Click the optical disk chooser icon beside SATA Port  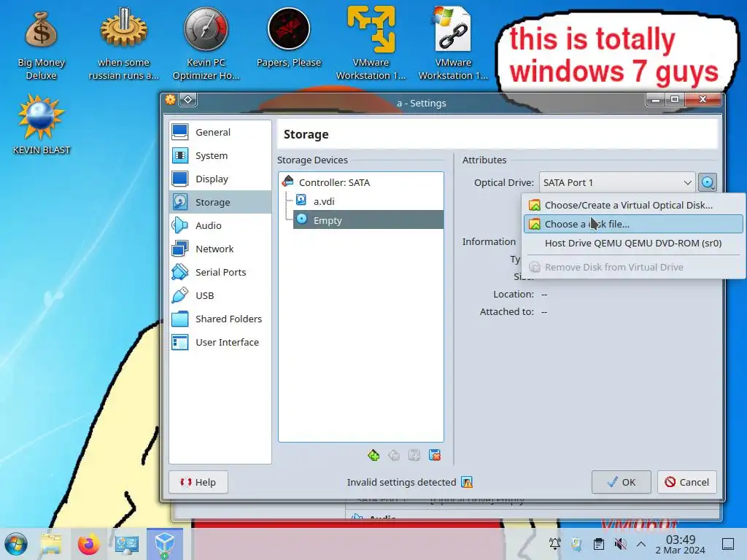coord(708,182)
